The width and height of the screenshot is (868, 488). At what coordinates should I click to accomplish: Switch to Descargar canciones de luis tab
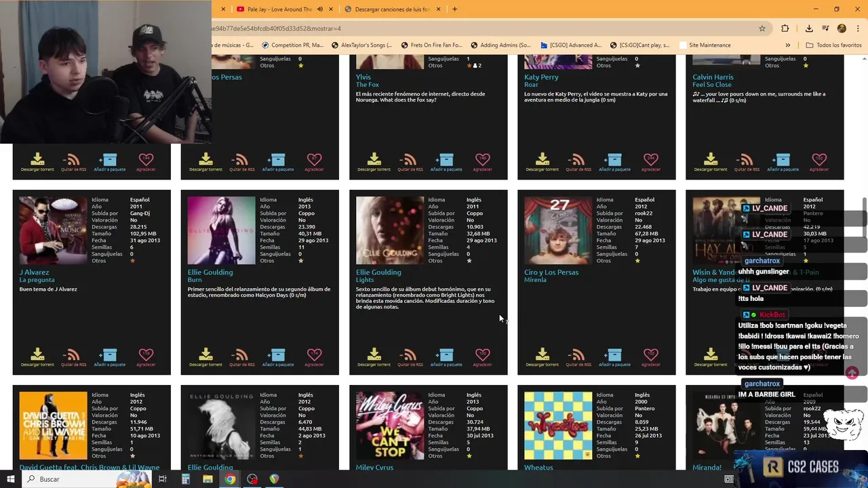click(x=393, y=9)
